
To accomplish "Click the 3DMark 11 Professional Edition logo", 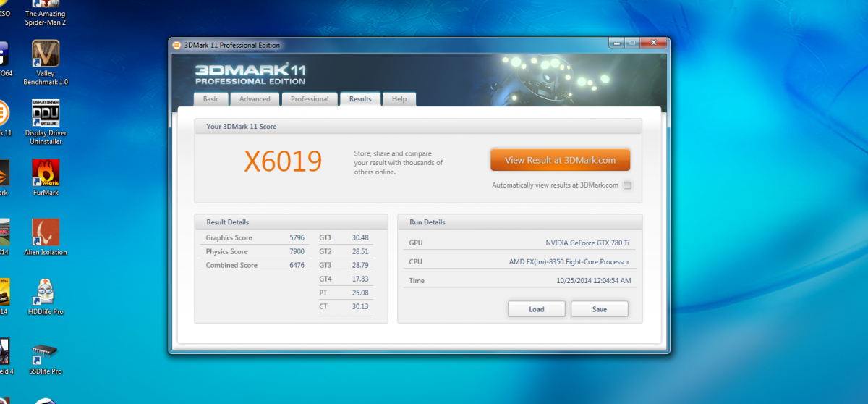I will pos(251,74).
